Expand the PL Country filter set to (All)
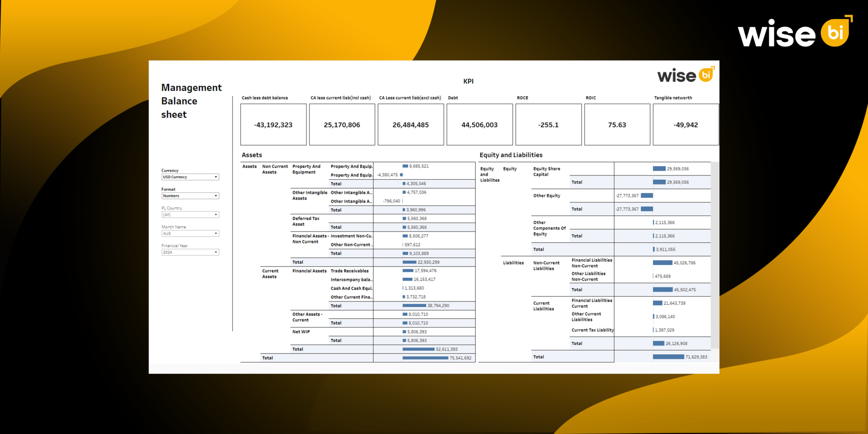868x434 pixels. click(190, 214)
